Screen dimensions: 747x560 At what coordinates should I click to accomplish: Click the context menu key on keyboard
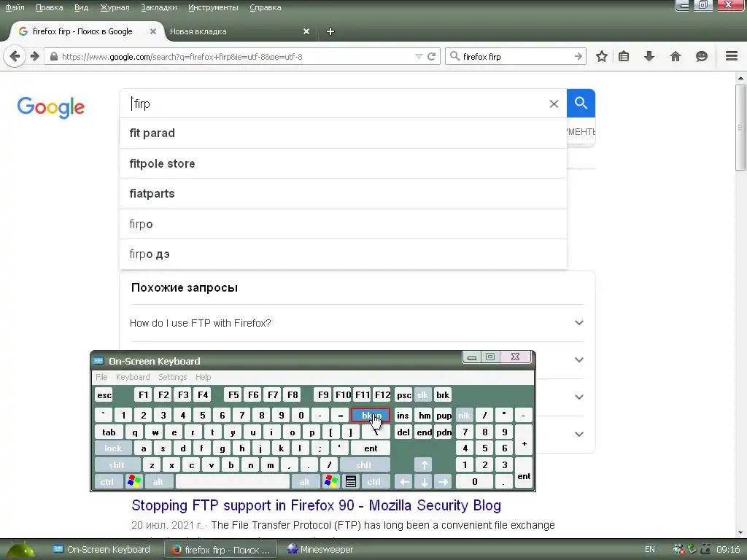pyautogui.click(x=351, y=481)
